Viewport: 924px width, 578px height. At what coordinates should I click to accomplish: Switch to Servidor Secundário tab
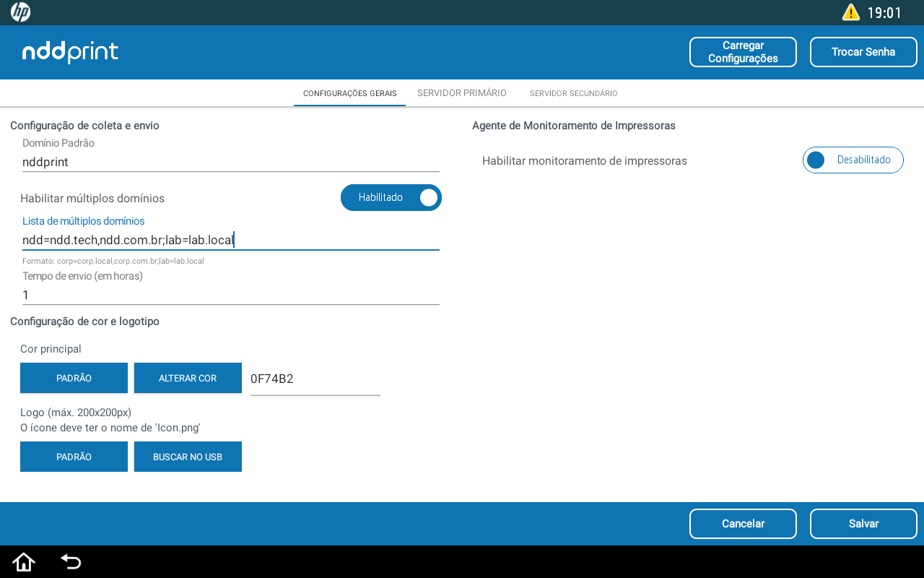573,93
